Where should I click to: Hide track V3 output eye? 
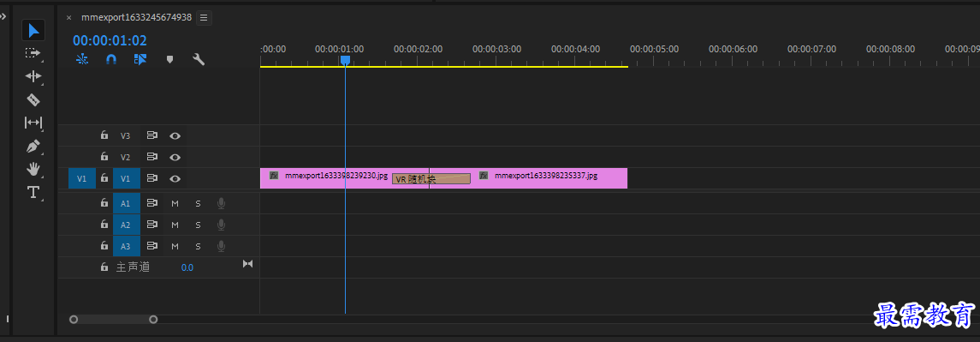point(175,135)
